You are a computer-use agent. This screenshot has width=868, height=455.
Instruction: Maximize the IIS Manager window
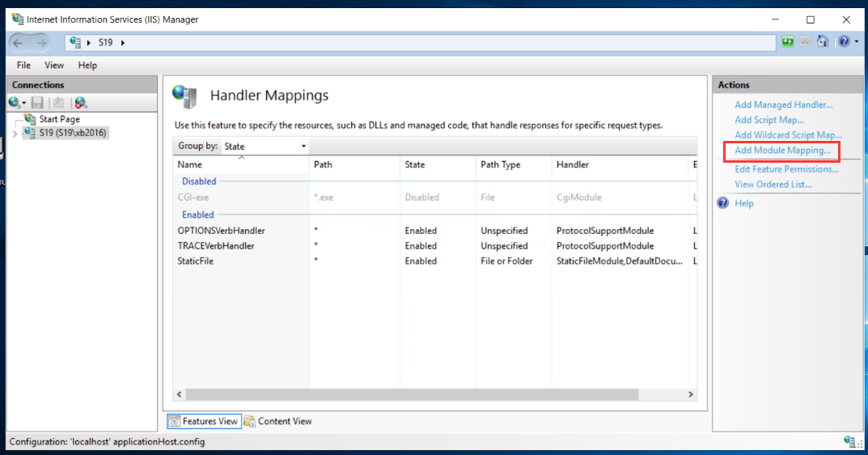pyautogui.click(x=811, y=19)
